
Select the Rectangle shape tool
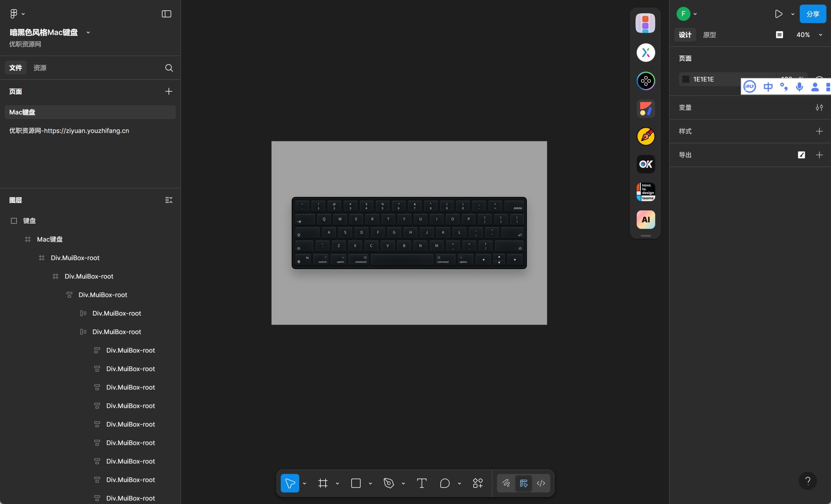(356, 483)
